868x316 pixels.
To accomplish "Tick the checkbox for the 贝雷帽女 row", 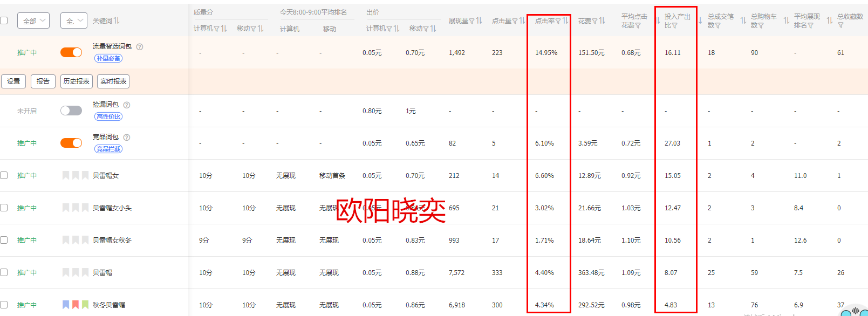I will coord(4,175).
